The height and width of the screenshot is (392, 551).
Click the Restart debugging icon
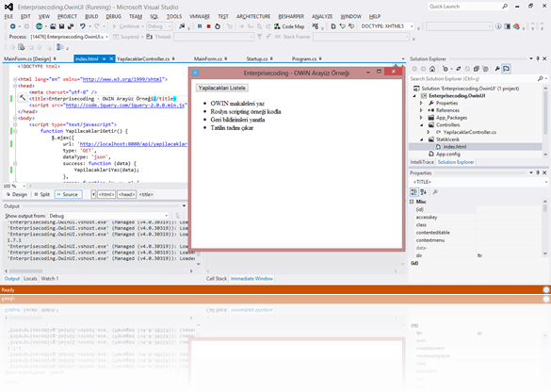pyautogui.click(x=218, y=26)
